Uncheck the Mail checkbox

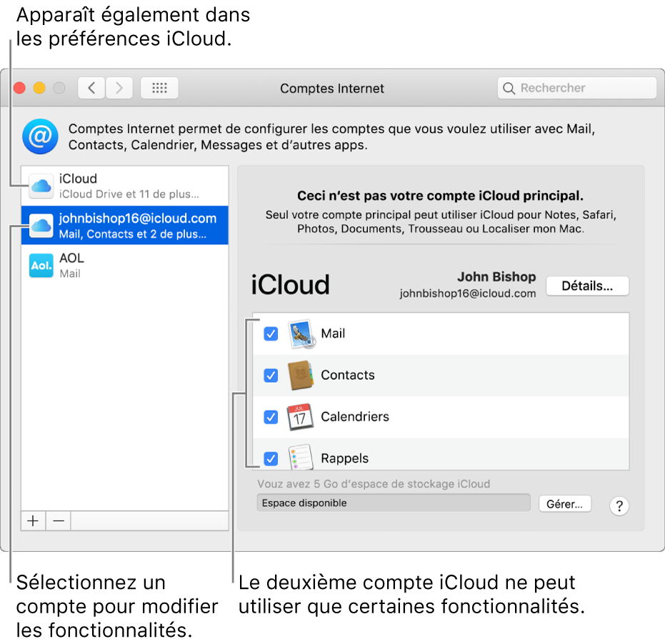(x=271, y=333)
